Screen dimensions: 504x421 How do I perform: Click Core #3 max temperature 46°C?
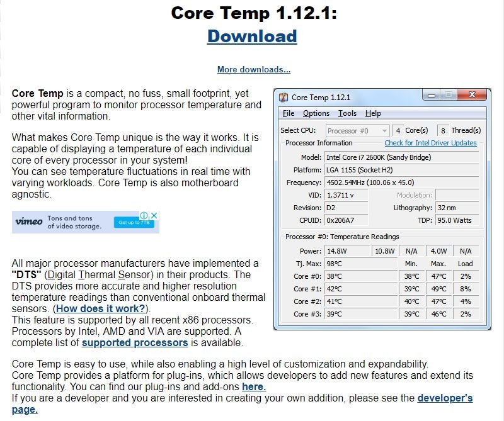(438, 314)
